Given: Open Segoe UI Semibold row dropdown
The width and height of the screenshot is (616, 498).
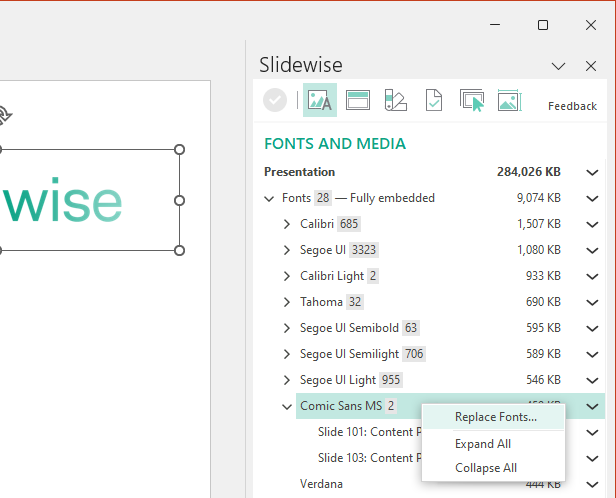Looking at the screenshot, I should click(592, 328).
